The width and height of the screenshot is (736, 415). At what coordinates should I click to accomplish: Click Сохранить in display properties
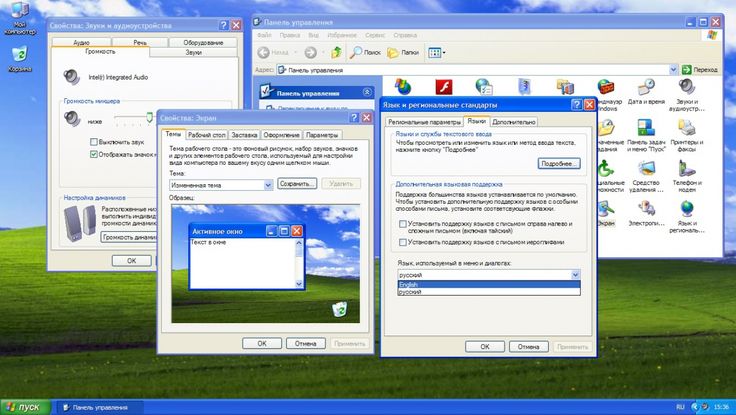[297, 183]
